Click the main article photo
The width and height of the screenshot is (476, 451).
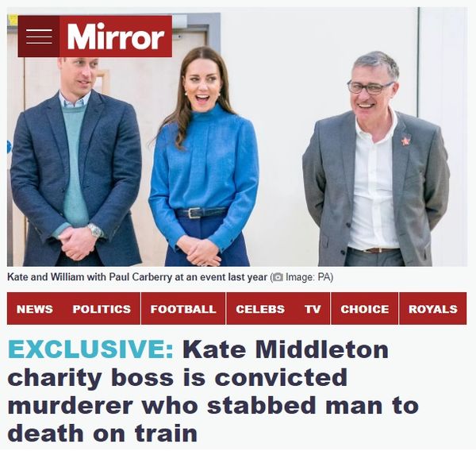coord(237,137)
